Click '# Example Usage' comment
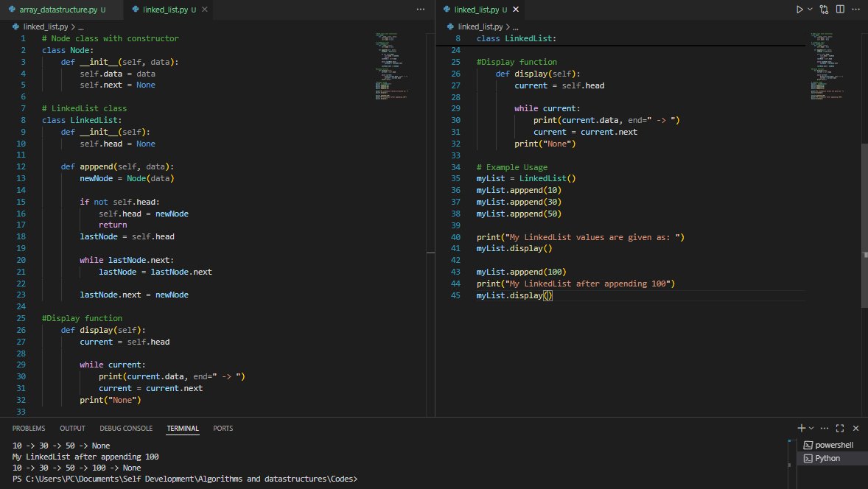Screen dimensions: 868x489 click(x=512, y=167)
